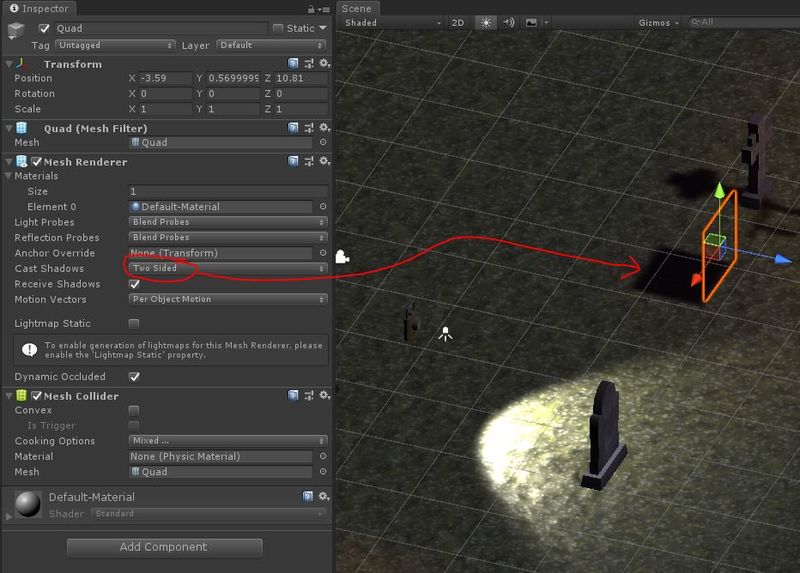800x573 pixels.
Task: Open the Cast Shadows dropdown
Action: [228, 268]
